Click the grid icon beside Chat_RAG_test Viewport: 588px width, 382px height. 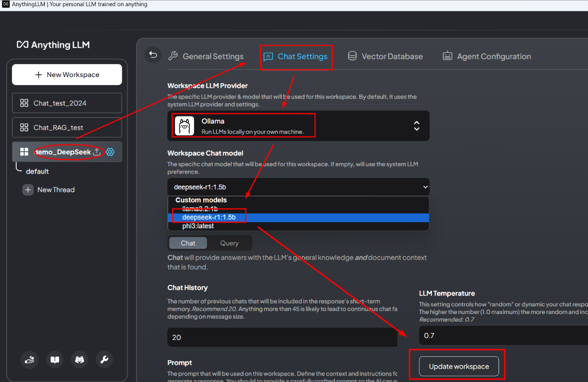[x=24, y=127]
